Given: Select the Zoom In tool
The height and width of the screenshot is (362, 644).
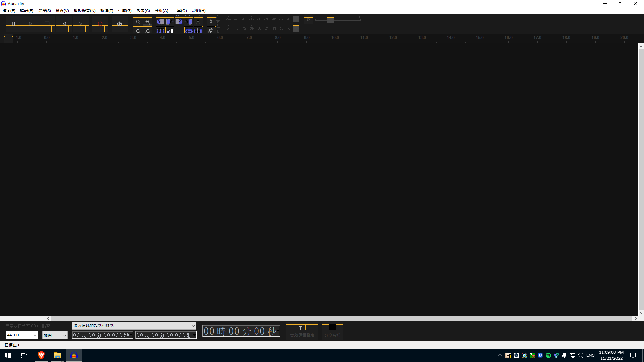Looking at the screenshot, I should 148,21.
